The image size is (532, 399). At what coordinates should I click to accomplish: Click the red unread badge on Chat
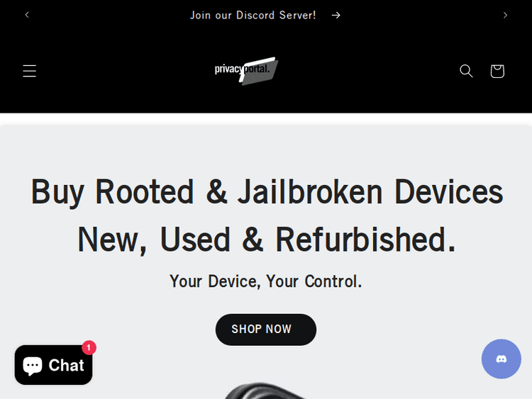89,347
